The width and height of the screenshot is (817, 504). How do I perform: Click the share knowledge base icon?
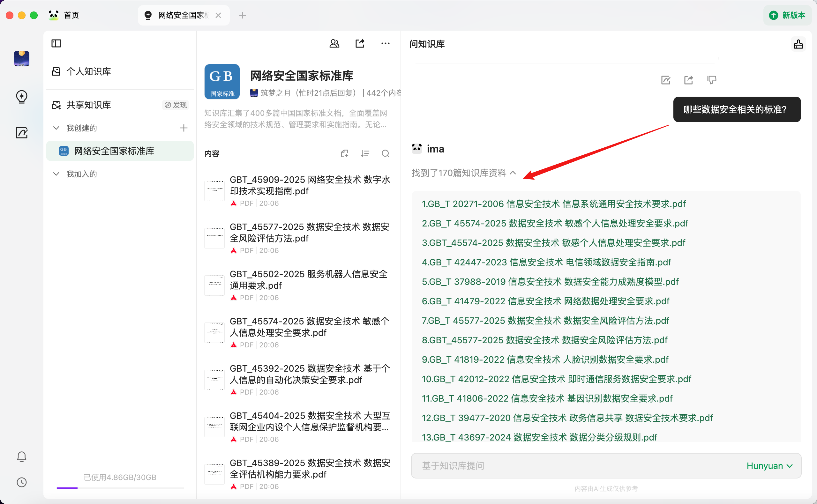[x=360, y=44]
